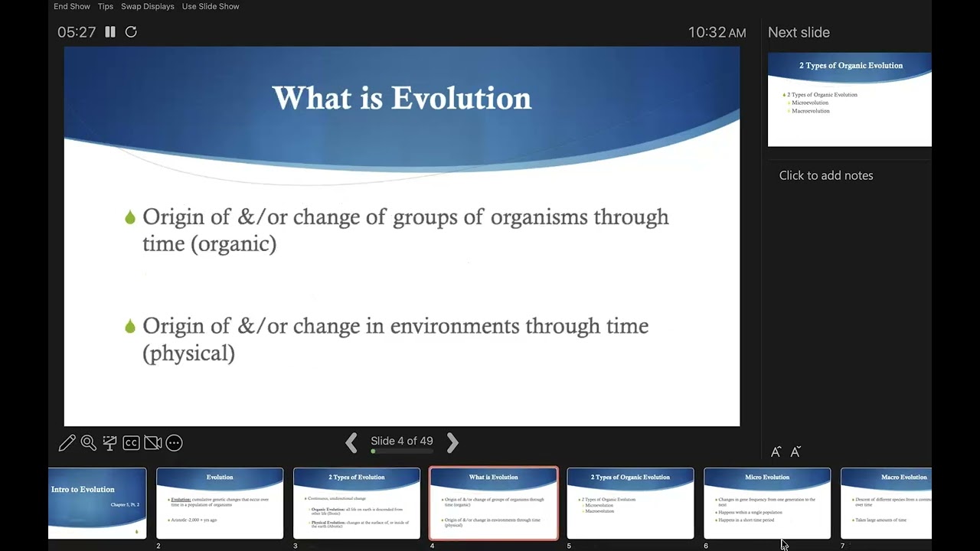The width and height of the screenshot is (980, 551).
Task: Go to the previous slide arrow
Action: coord(351,442)
